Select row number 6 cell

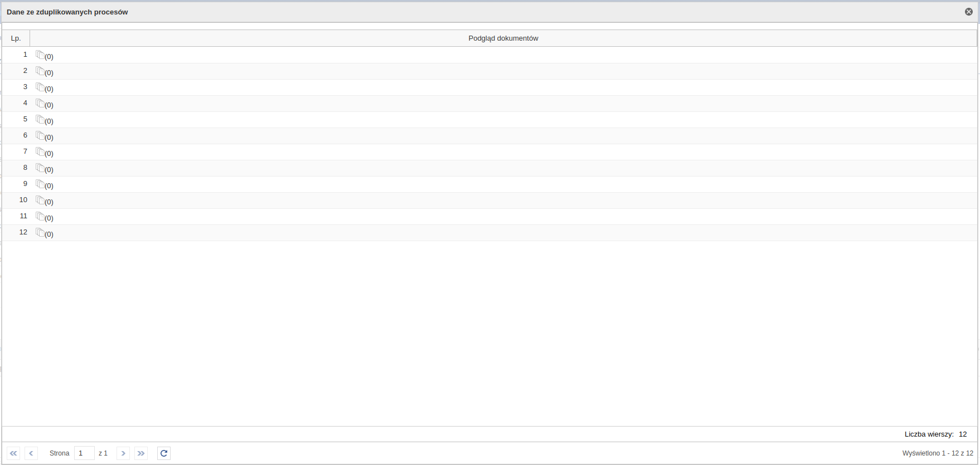tap(16, 135)
